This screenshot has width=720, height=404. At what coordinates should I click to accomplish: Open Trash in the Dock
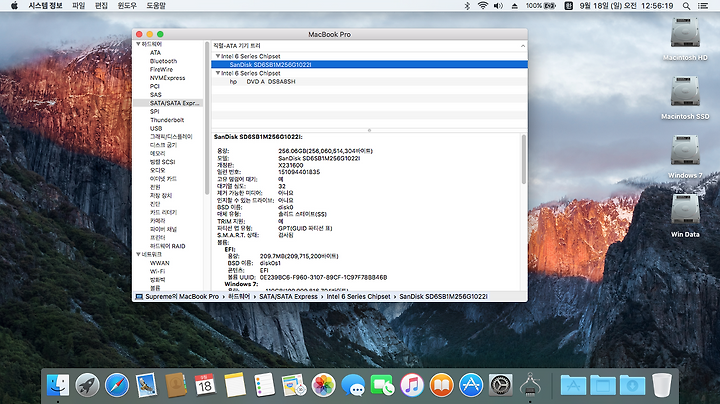click(x=662, y=385)
